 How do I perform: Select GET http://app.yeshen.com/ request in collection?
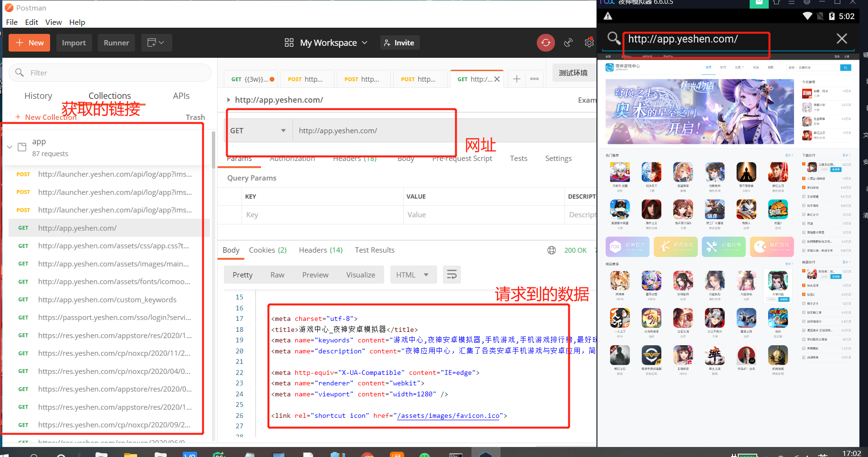(109, 228)
